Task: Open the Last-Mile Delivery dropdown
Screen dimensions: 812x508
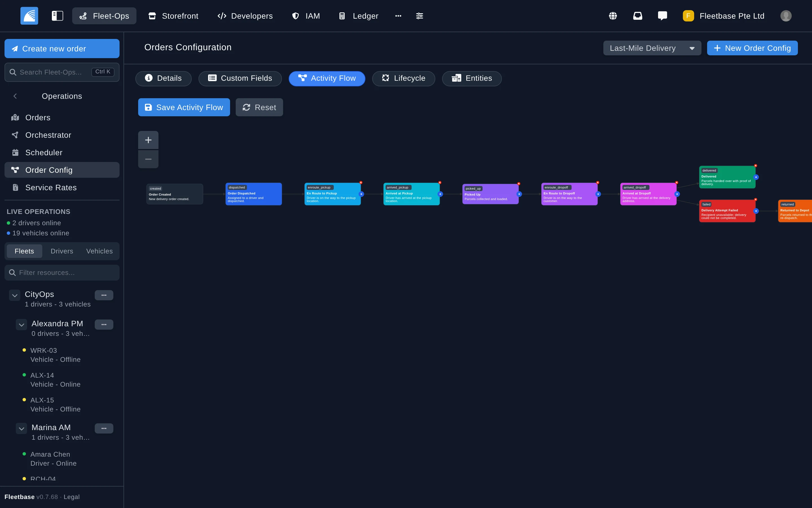Action: (x=652, y=48)
